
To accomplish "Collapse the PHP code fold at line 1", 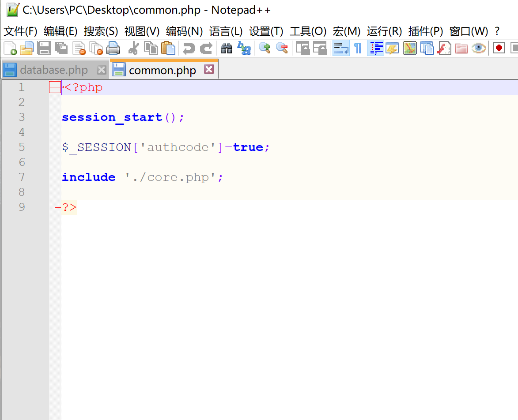I will tap(55, 88).
